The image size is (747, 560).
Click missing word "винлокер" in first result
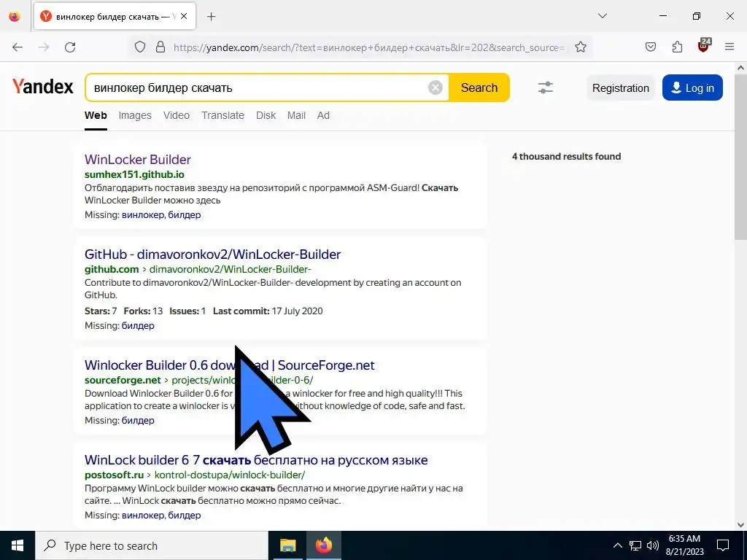click(143, 215)
